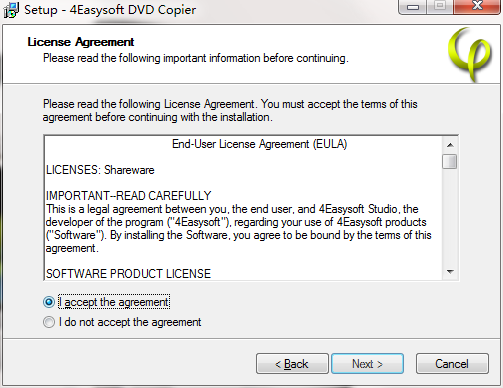Click the disabled maximize window button
This screenshot has width=503, height=388.
tap(440, 6)
